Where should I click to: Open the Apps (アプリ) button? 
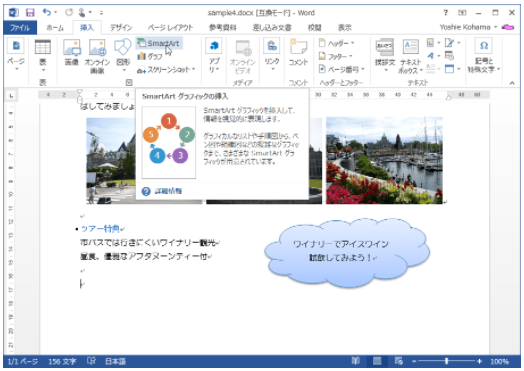point(214,55)
